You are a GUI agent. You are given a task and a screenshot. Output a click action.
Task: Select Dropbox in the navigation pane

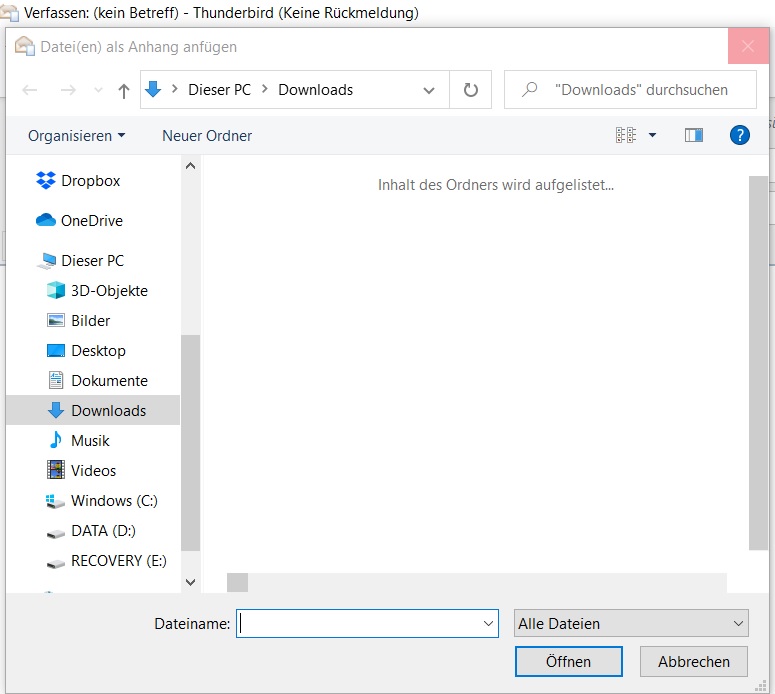coord(90,181)
